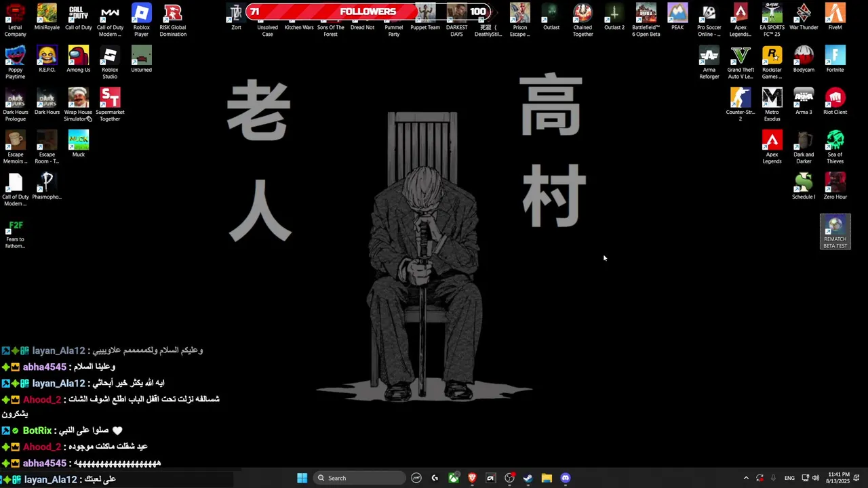Open Roblox Studio shortcut
Screen dimensions: 868x488
[110, 63]
